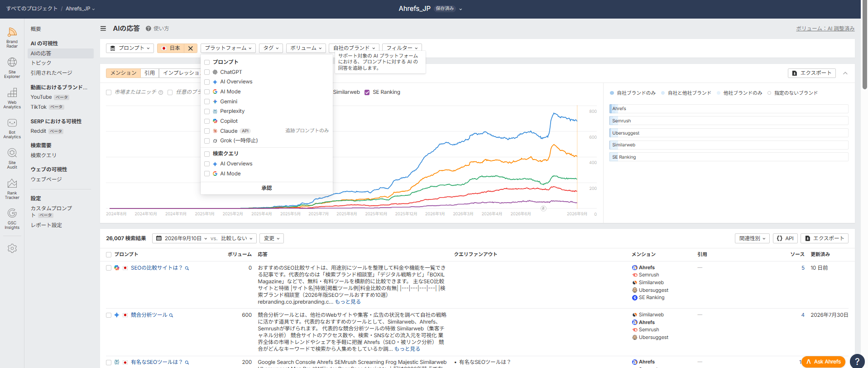Viewport: 868px width, 368px height.
Task: Click 承認 to apply platform selection
Action: pyautogui.click(x=267, y=188)
